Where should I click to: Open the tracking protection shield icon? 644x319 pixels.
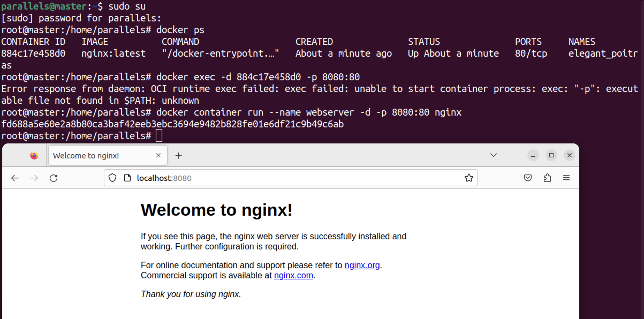tap(112, 178)
